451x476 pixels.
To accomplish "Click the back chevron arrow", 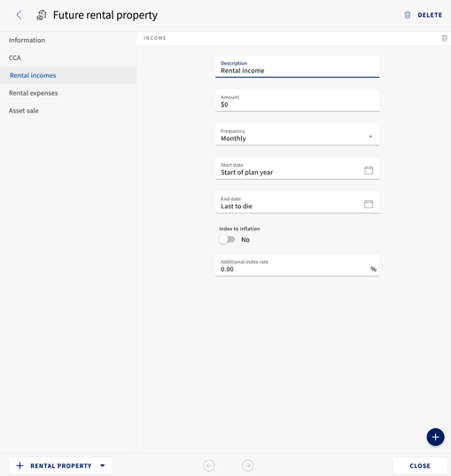I will pyautogui.click(x=19, y=14).
